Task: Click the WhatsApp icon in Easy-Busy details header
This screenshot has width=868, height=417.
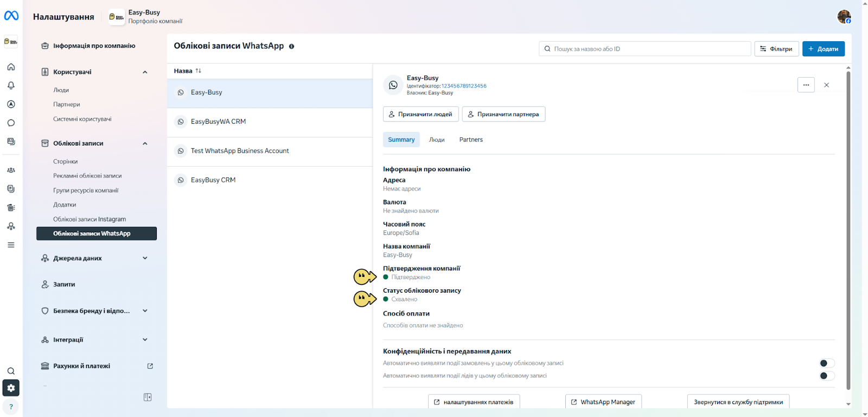Action: [x=393, y=85]
